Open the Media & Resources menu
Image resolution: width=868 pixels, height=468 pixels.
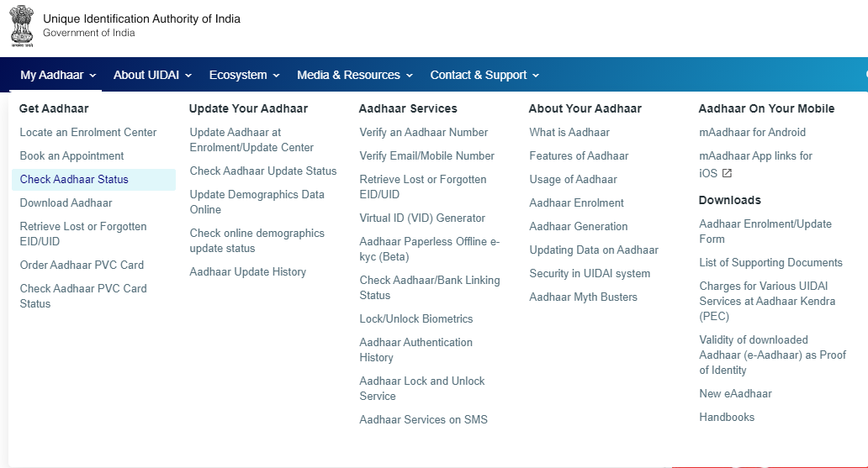[355, 75]
